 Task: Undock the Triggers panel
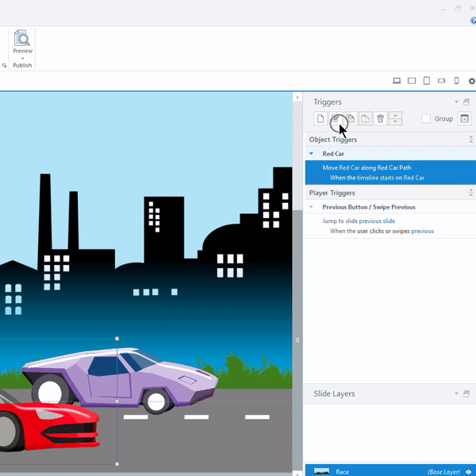[x=466, y=102]
